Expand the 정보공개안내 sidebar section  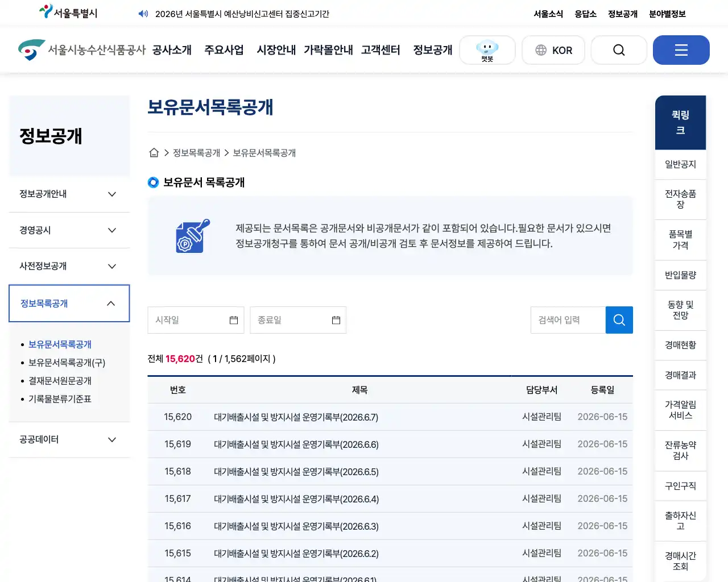(x=69, y=194)
